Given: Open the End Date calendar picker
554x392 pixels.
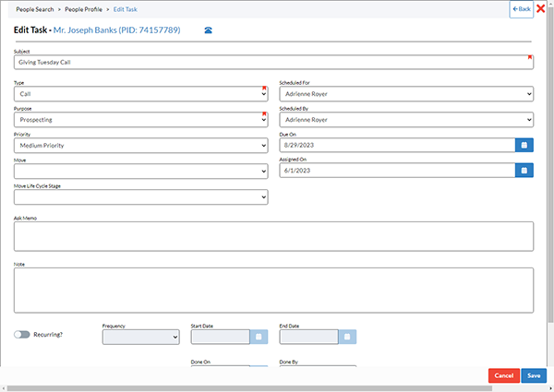Looking at the screenshot, I should 347,337.
